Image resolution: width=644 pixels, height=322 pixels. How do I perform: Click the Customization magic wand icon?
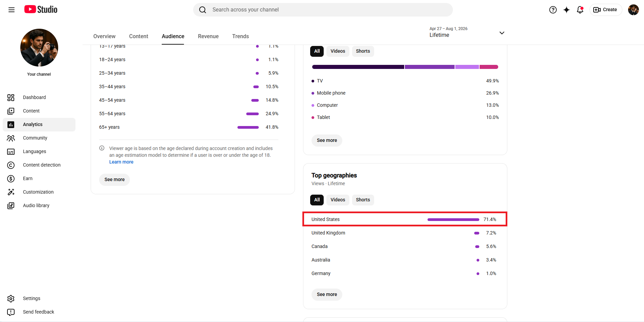[11, 192]
